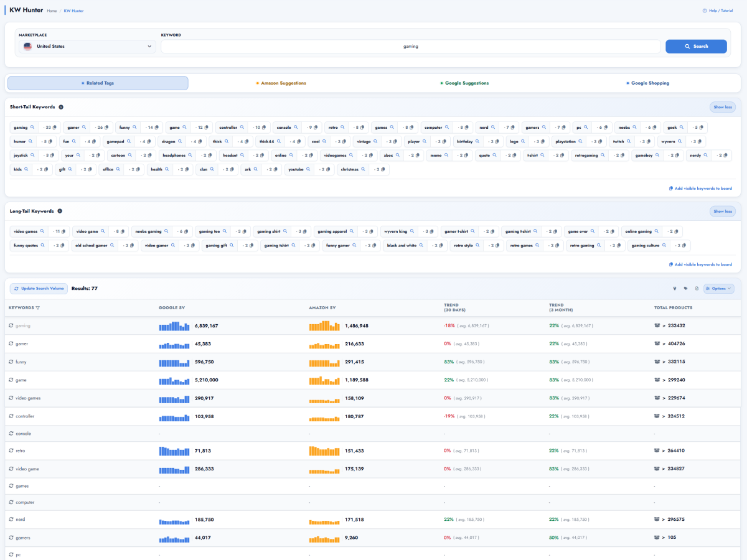The image size is (747, 560).
Task: Open the Marketplace country dropdown
Action: [x=87, y=47]
